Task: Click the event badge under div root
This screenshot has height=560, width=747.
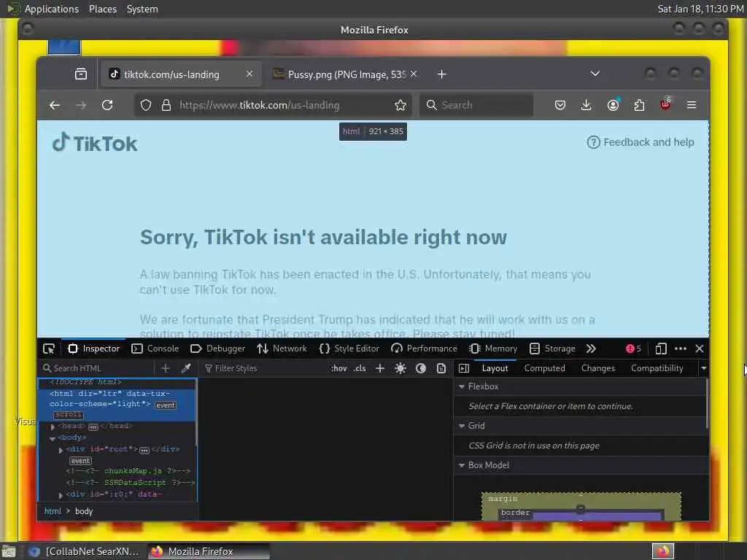Action: (80, 461)
